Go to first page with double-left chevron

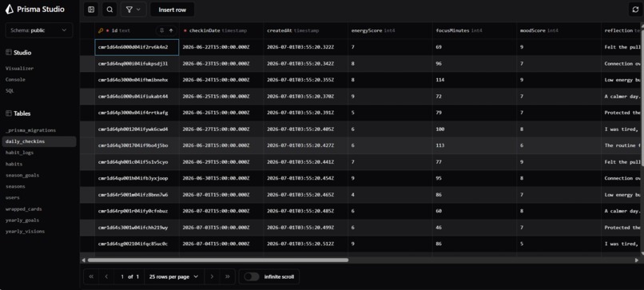pos(91,277)
